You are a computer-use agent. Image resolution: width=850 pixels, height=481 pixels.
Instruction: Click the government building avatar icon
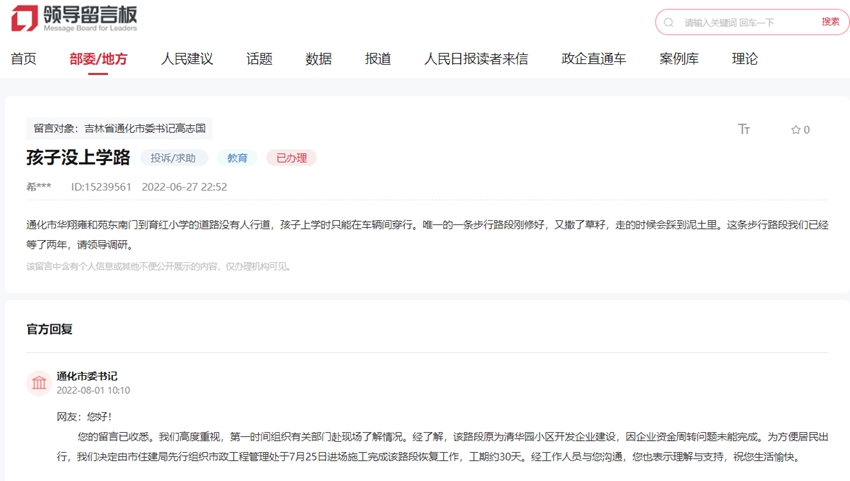[x=39, y=383]
